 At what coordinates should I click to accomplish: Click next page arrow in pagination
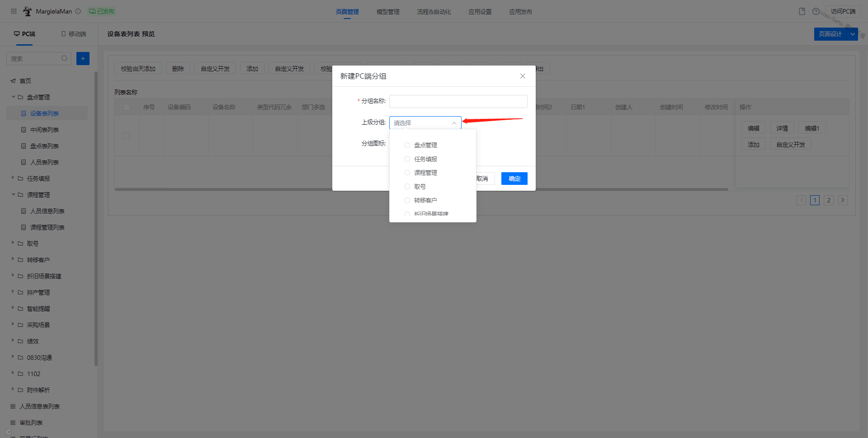pos(843,200)
